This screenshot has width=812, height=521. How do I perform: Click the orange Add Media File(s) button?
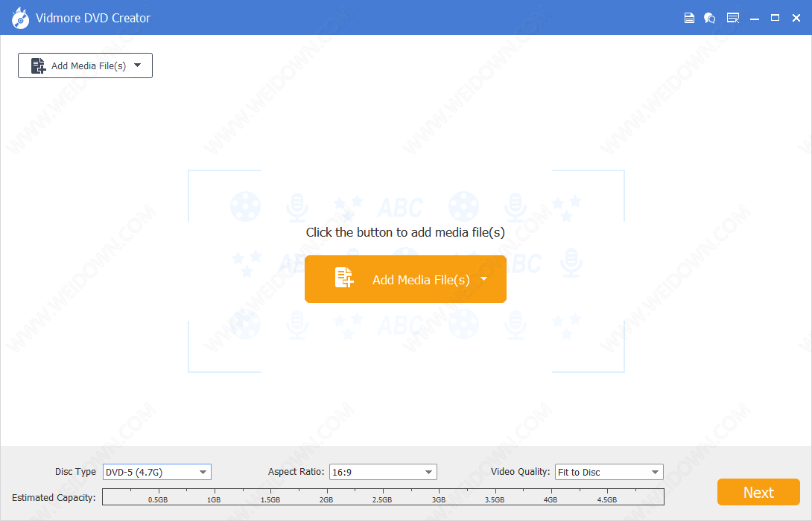(x=405, y=279)
